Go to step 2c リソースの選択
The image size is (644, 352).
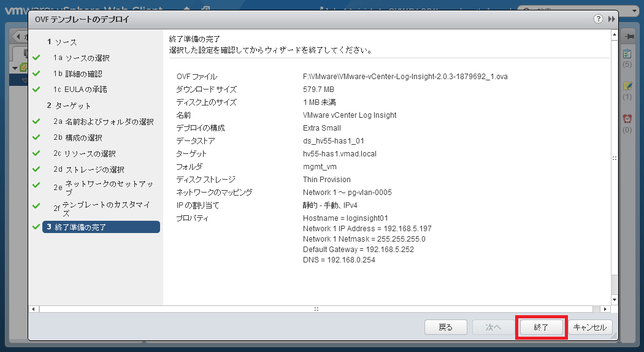[x=85, y=153]
